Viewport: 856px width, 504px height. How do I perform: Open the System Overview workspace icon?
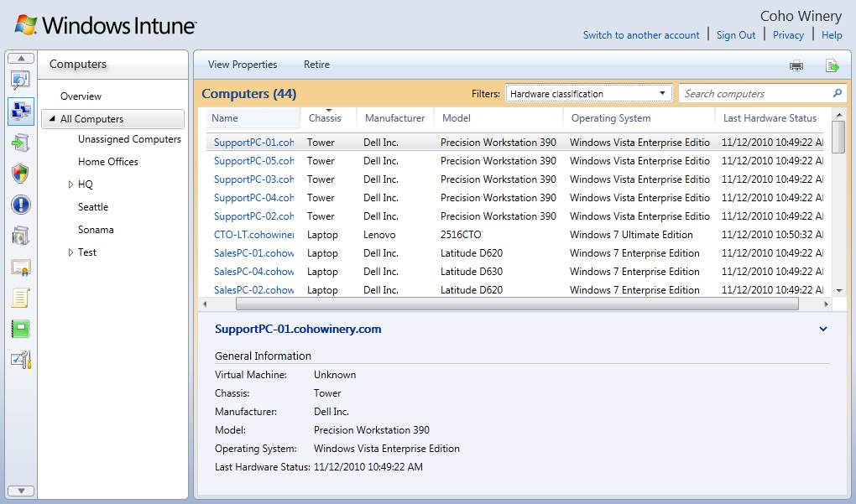pos(21,81)
